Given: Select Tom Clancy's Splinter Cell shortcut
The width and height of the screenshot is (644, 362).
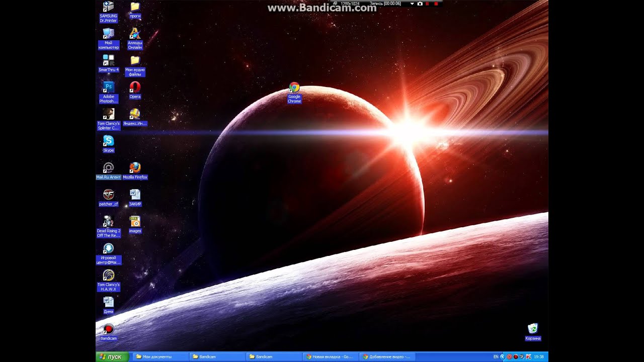Looking at the screenshot, I should coord(108,120).
